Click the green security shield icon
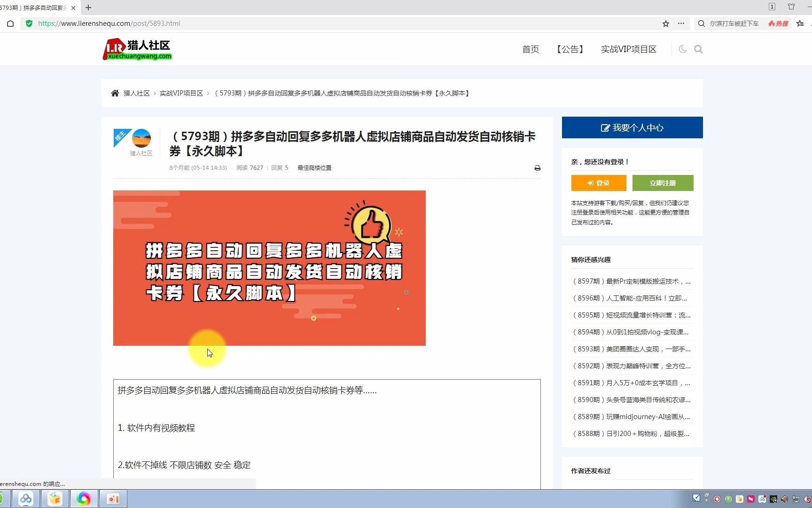Image resolution: width=812 pixels, height=508 pixels. point(29,24)
